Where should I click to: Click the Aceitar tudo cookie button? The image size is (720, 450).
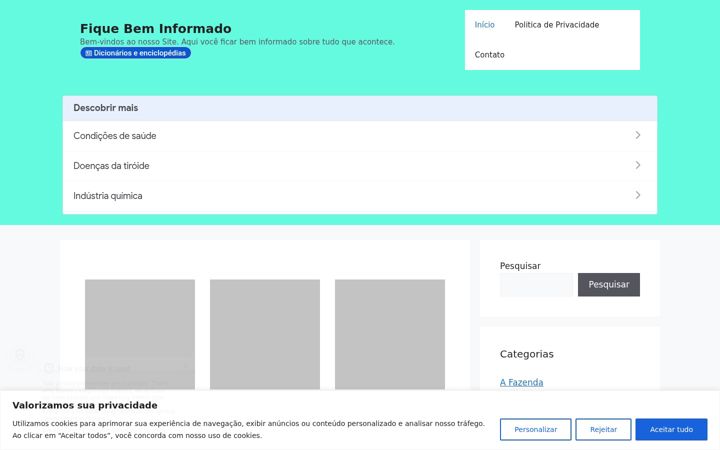tap(671, 429)
